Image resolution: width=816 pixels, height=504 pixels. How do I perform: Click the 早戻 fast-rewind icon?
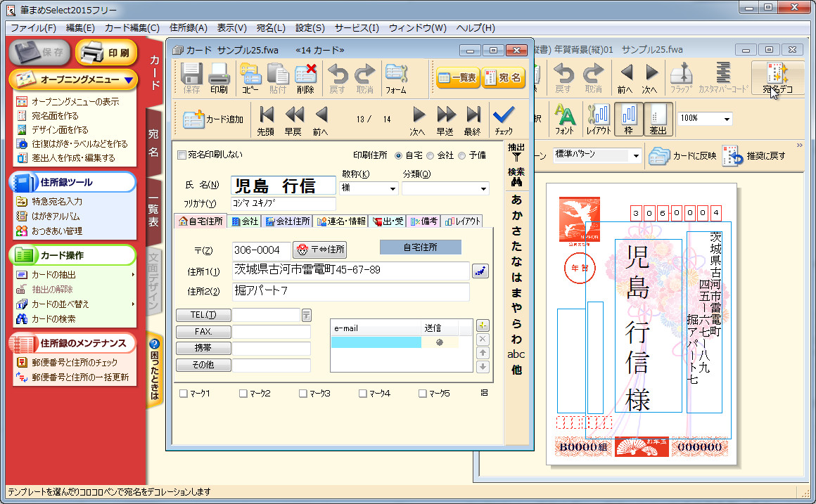point(293,121)
